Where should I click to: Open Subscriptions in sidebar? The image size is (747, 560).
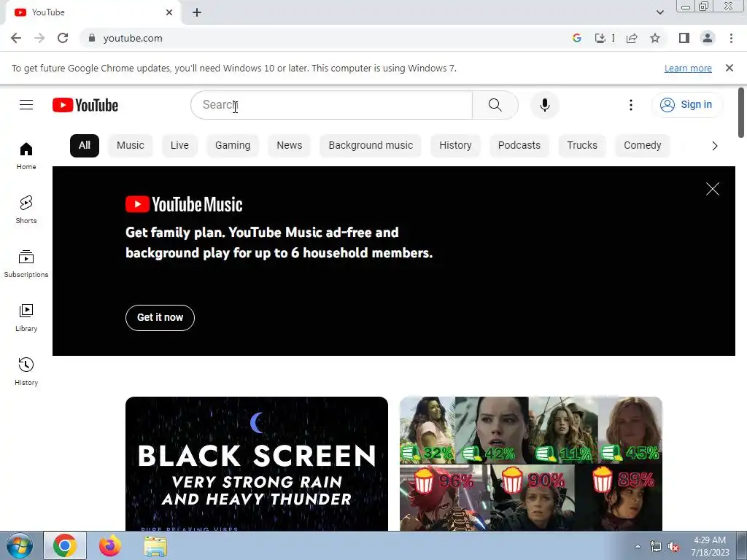(x=26, y=264)
